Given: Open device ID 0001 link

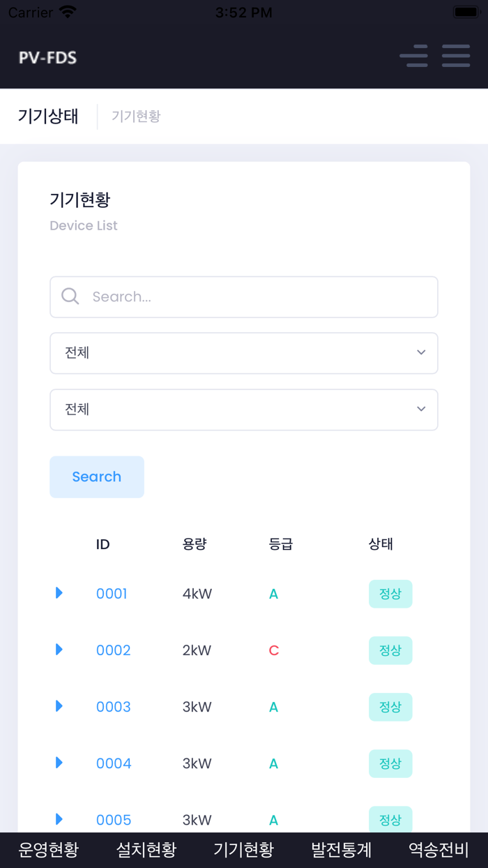Looking at the screenshot, I should [x=112, y=594].
